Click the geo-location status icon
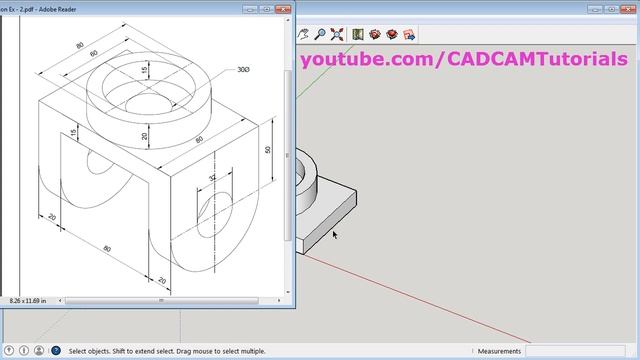Viewport: 640px width, 360px height. 9,350
